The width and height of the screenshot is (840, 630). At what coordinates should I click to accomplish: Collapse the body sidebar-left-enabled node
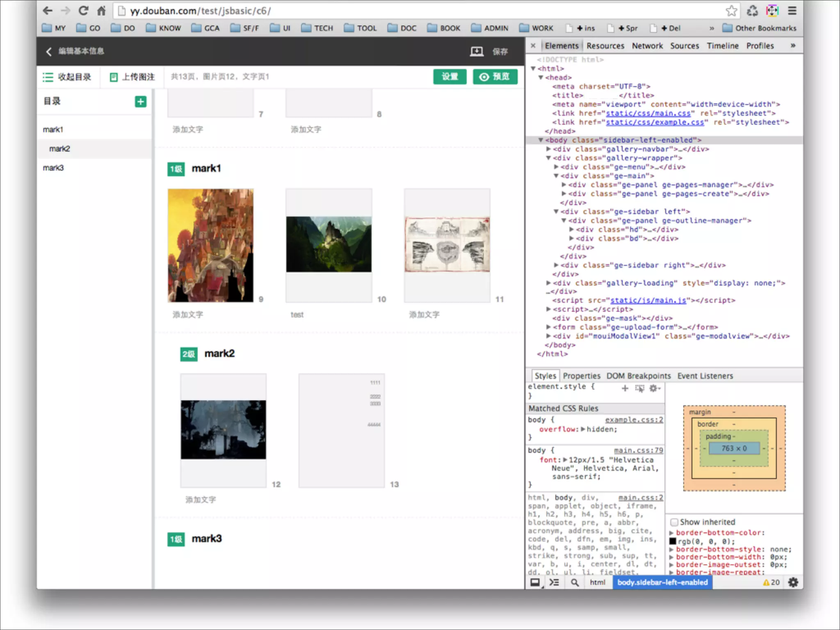(541, 140)
